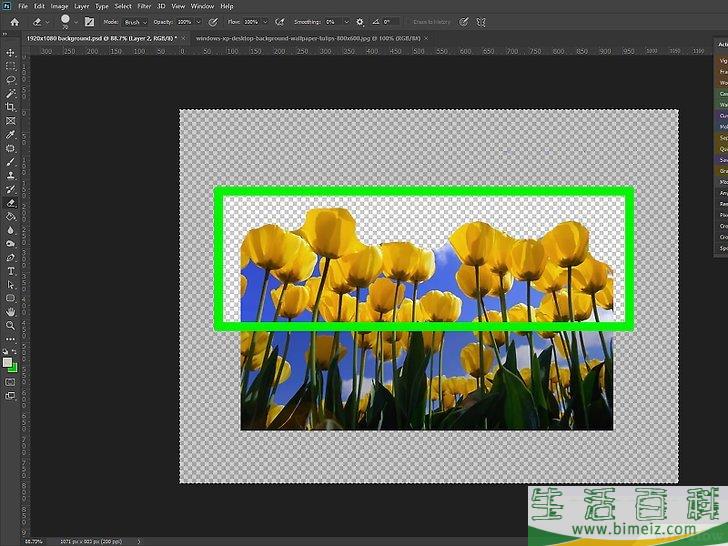Screen dimensions: 728x546
Task: Open the Flow slider dropdown arrow
Action: click(265, 22)
